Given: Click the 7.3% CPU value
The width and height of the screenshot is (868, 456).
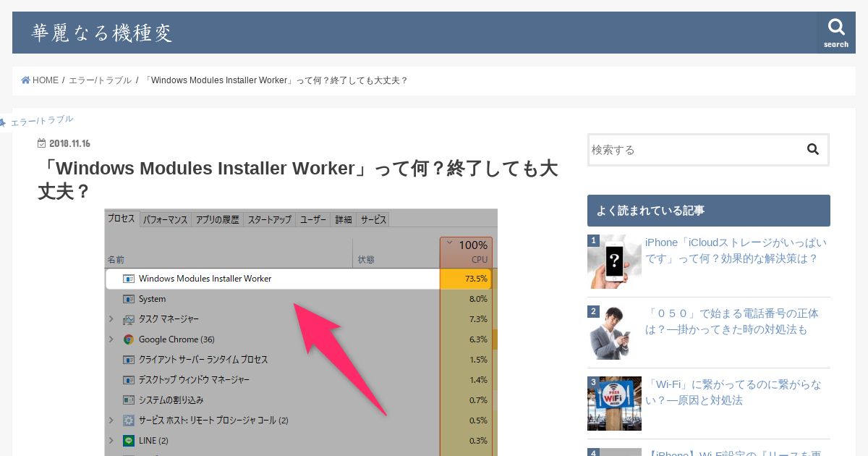Looking at the screenshot, I should click(x=478, y=319).
